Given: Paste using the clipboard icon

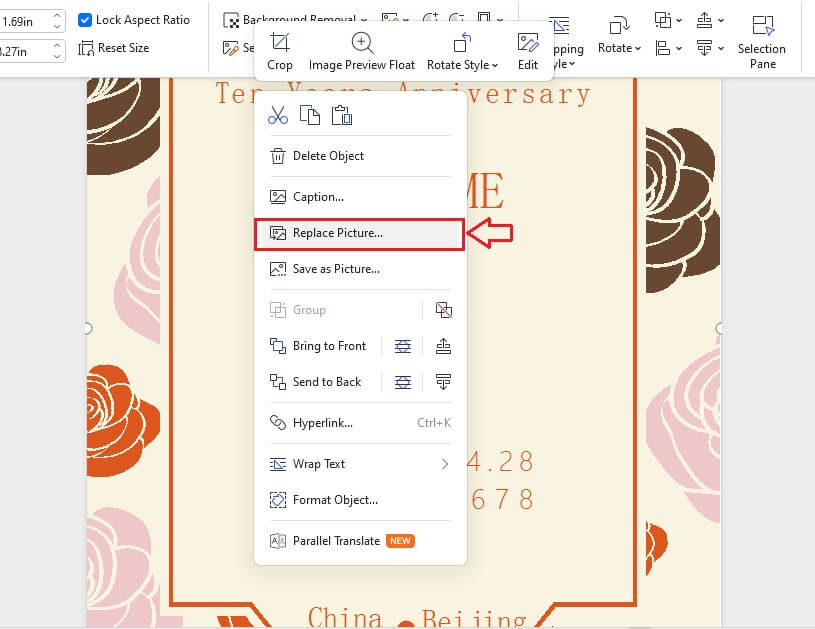Looking at the screenshot, I should (x=341, y=115).
